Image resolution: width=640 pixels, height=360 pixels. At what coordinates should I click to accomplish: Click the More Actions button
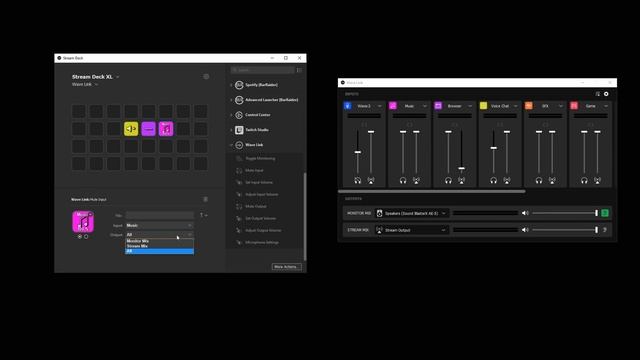point(287,267)
